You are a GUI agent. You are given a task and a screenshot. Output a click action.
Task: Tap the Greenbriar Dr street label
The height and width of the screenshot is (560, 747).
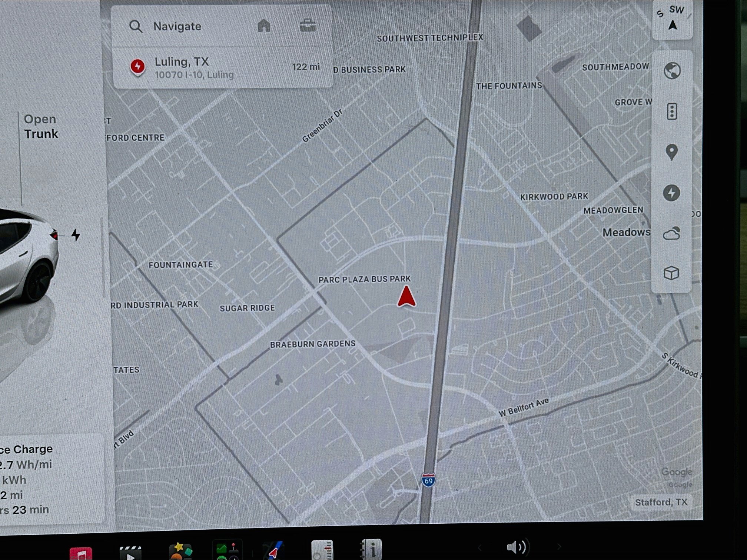click(322, 126)
